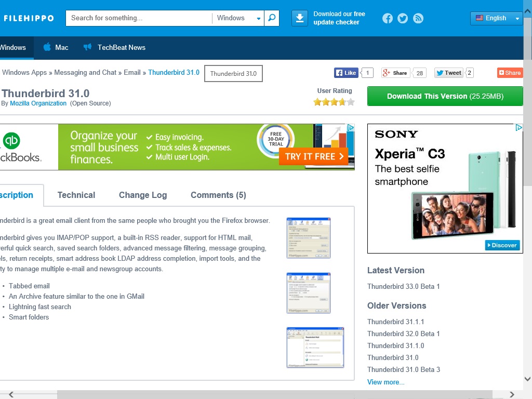This screenshot has height=399, width=532.
Task: Click the Google+ Share button
Action: coord(395,73)
